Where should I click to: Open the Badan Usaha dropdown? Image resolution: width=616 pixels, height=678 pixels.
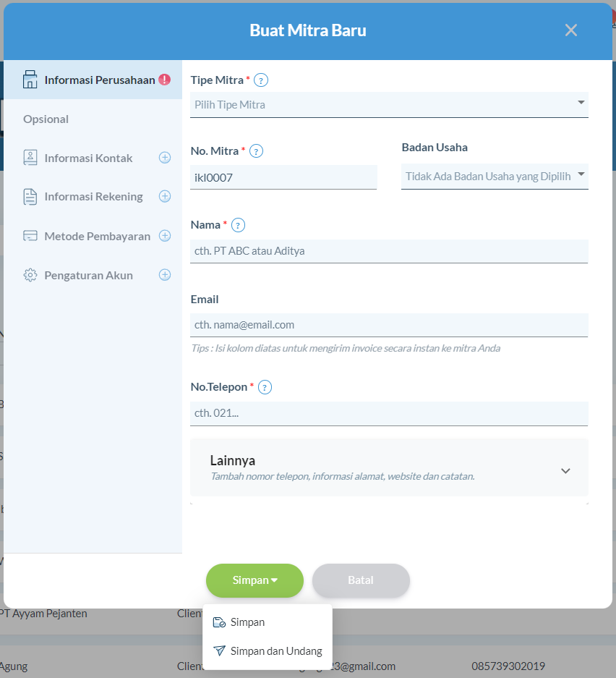click(495, 177)
